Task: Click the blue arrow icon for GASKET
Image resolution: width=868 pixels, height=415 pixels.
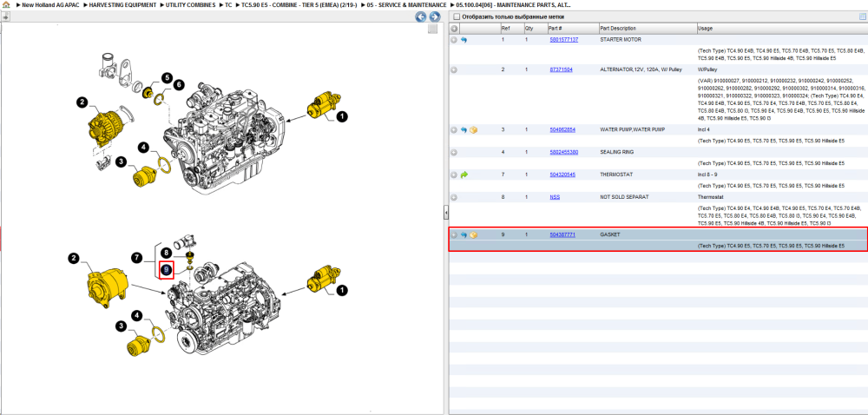Action: [x=464, y=235]
